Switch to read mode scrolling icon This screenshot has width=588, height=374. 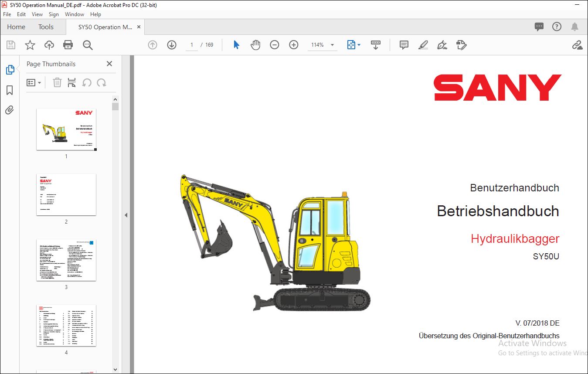[375, 45]
